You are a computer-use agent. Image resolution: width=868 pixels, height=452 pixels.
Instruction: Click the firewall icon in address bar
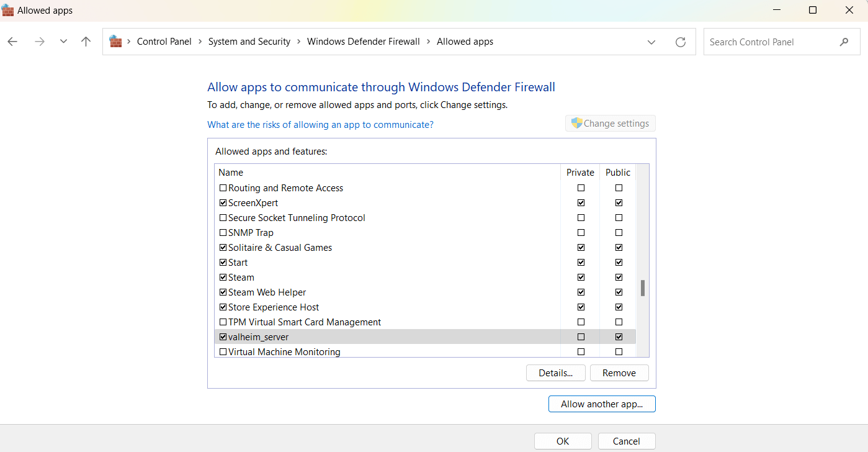point(115,42)
